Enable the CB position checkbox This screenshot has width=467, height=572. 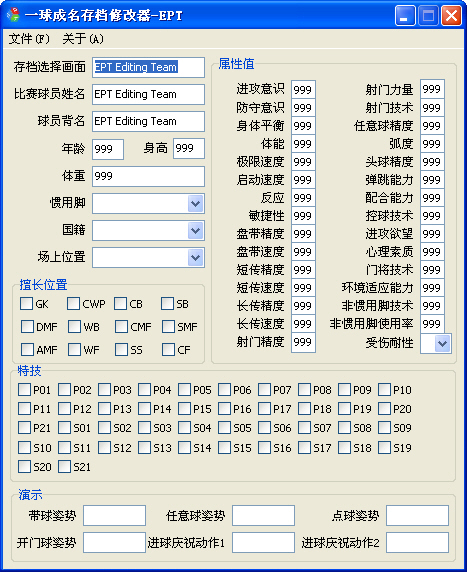click(x=120, y=304)
